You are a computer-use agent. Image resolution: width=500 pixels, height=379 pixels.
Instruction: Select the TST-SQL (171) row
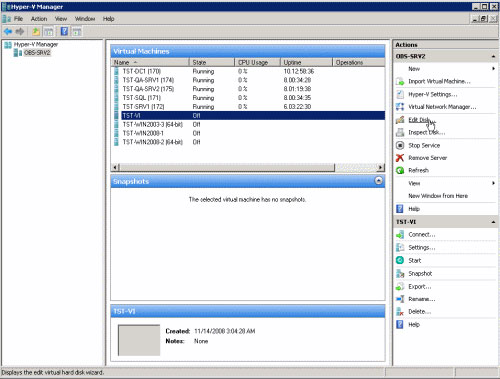(x=248, y=98)
